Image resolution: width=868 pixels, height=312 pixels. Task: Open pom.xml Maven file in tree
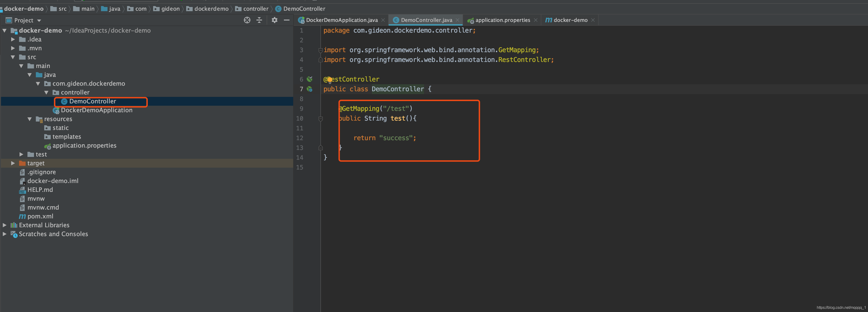point(40,216)
